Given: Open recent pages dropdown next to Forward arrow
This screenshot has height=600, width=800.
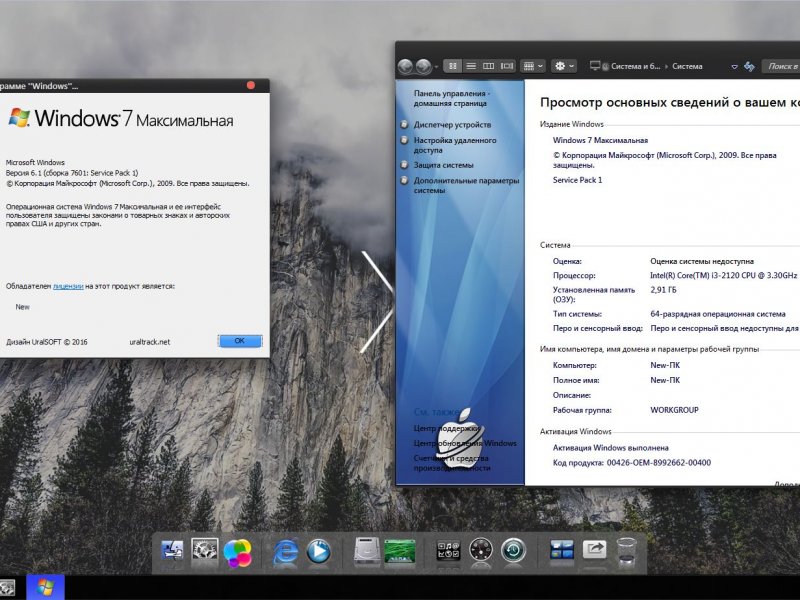Looking at the screenshot, I should (436, 67).
